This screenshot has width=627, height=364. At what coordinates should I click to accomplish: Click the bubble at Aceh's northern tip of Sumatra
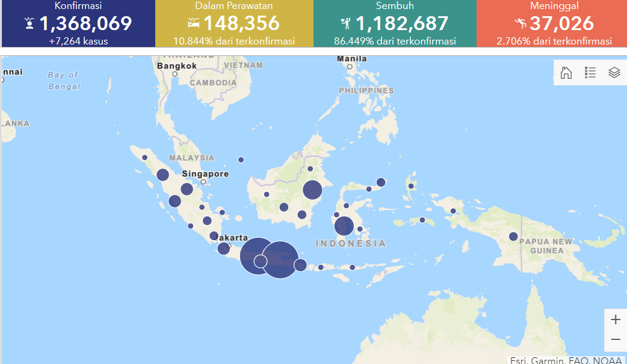[145, 158]
